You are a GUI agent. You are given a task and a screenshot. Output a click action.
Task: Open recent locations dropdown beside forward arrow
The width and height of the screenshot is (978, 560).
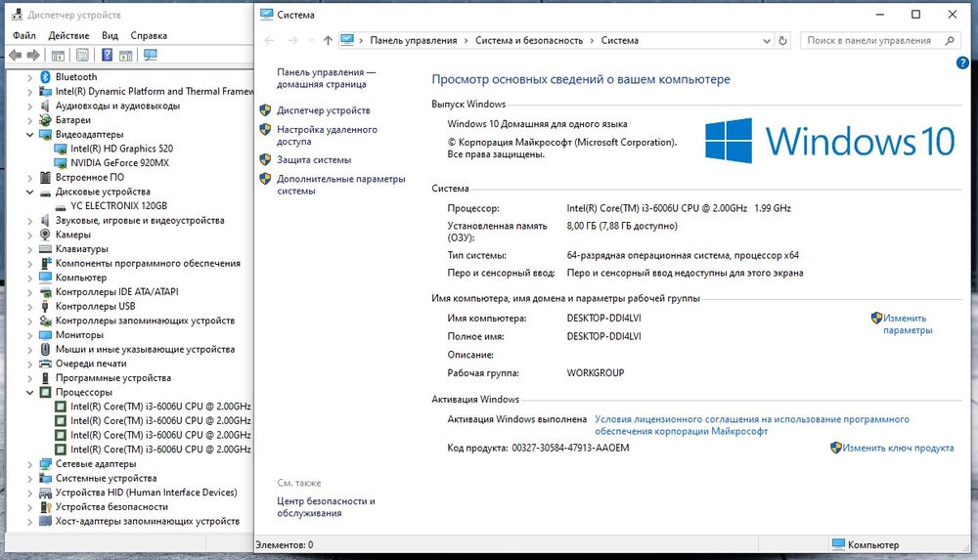click(311, 40)
